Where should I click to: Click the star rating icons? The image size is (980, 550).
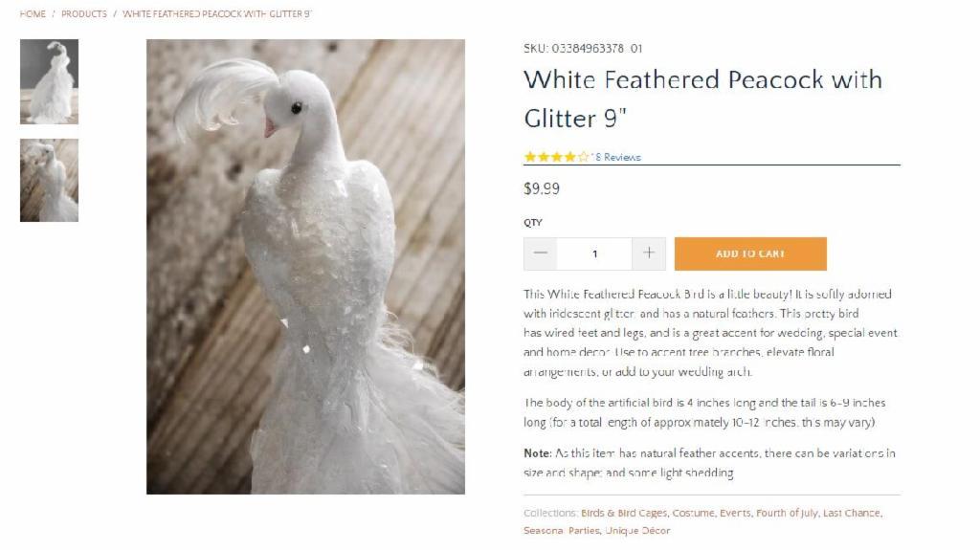coord(556,157)
